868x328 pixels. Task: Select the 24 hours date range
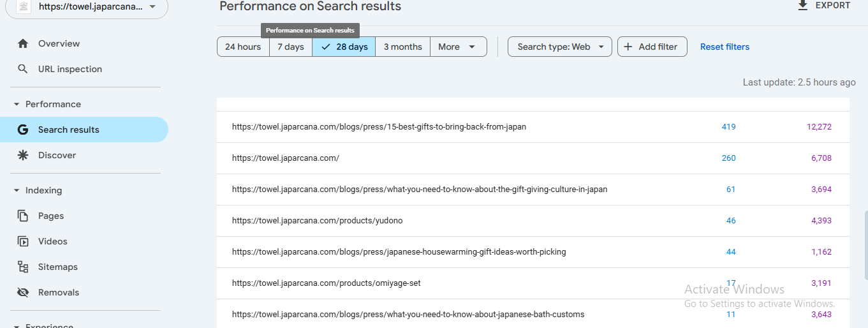[243, 47]
